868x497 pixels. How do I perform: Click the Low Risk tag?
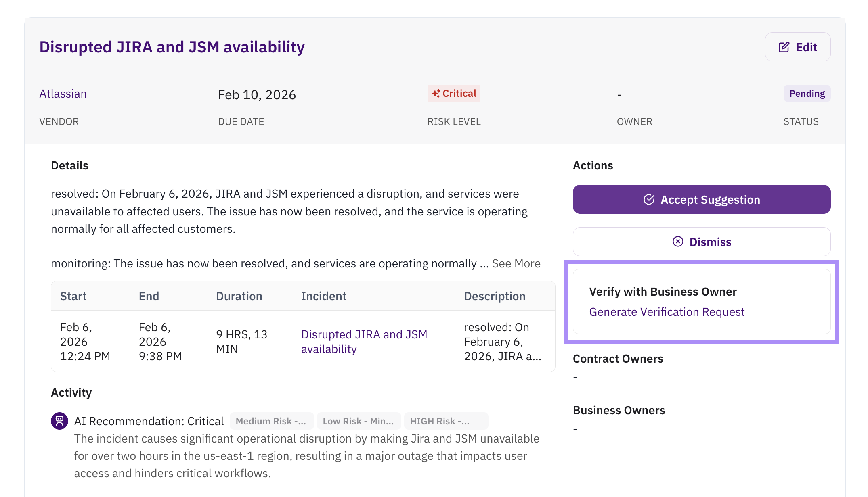[358, 421]
